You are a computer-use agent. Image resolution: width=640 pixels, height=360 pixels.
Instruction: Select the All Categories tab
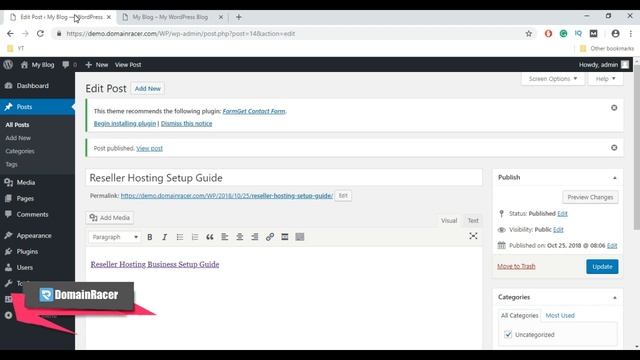[520, 316]
